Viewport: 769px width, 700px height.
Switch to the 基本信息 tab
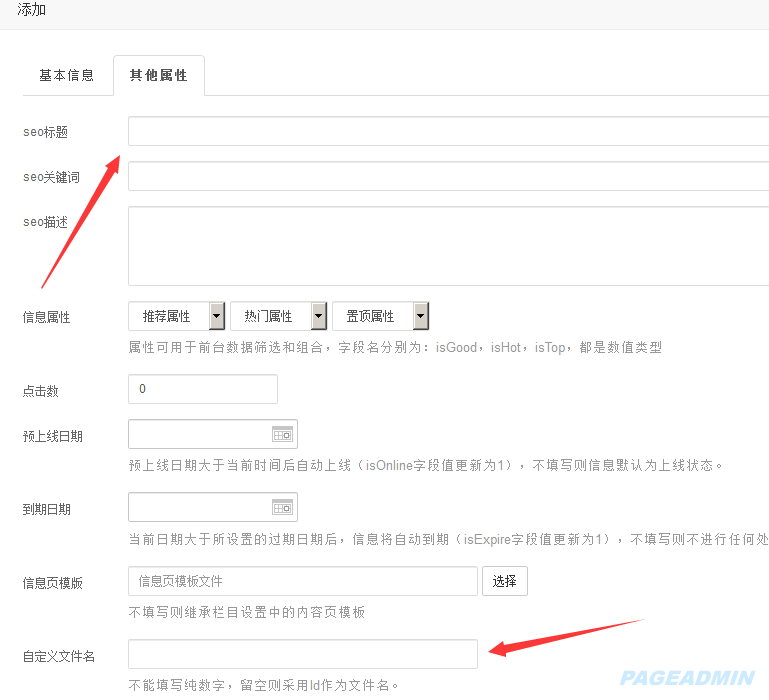coord(67,76)
